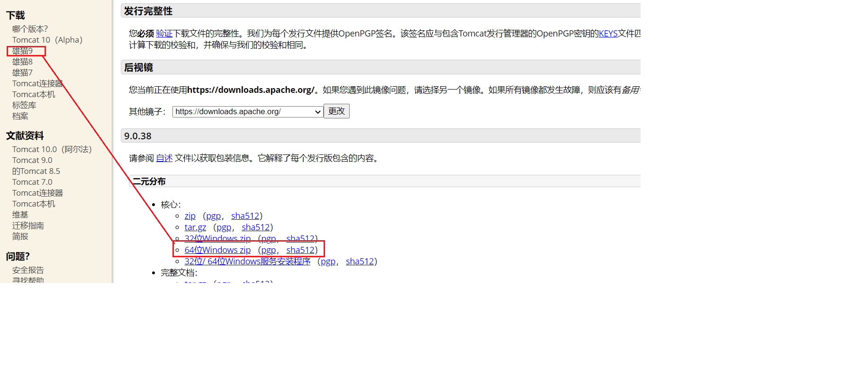Open the 自述 README link
The height and width of the screenshot is (388, 868).
(164, 158)
